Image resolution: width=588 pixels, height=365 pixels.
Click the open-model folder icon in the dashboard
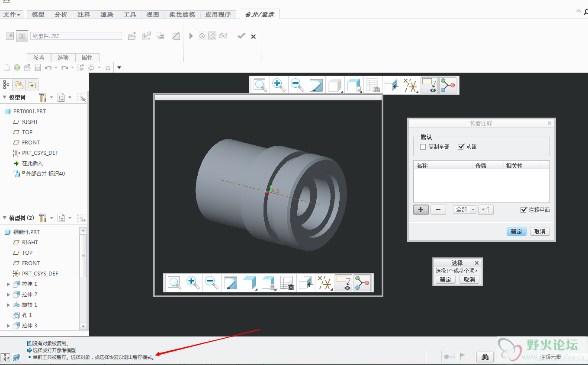(132, 36)
